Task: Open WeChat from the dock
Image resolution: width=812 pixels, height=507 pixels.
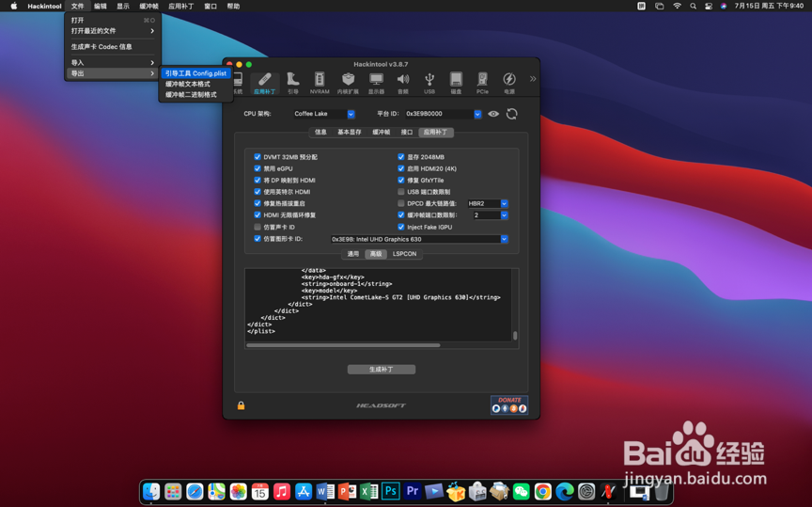Action: tap(521, 491)
